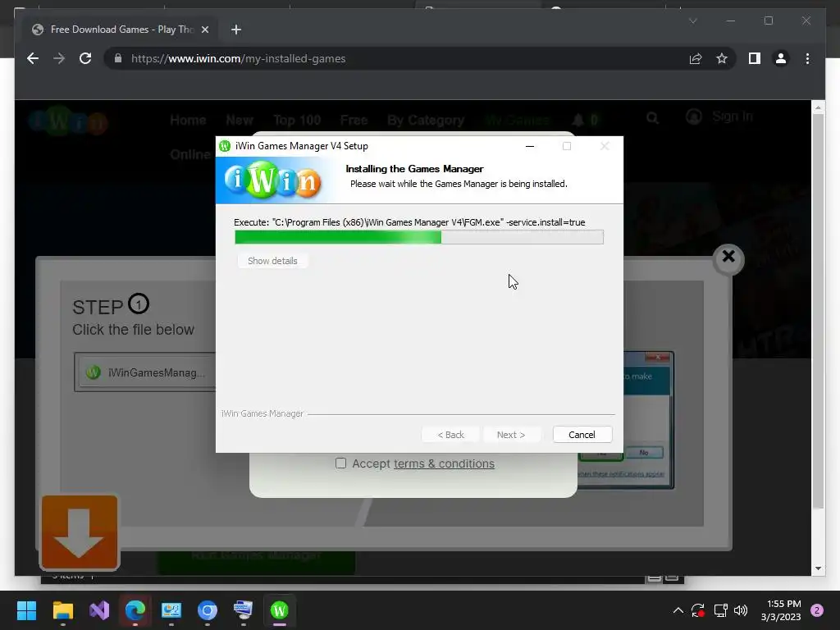Image resolution: width=840 pixels, height=630 pixels.
Task: Open the By Category nav item
Action: point(426,120)
